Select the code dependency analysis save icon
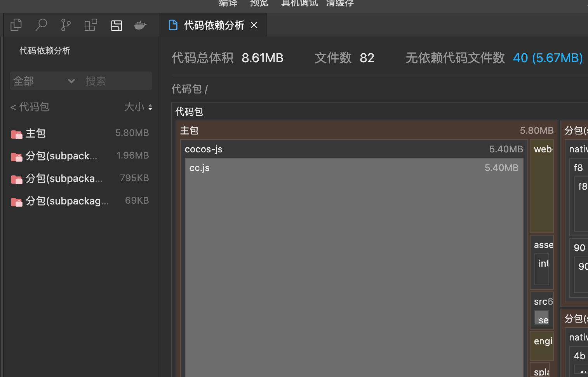This screenshot has width=588, height=377. click(117, 26)
